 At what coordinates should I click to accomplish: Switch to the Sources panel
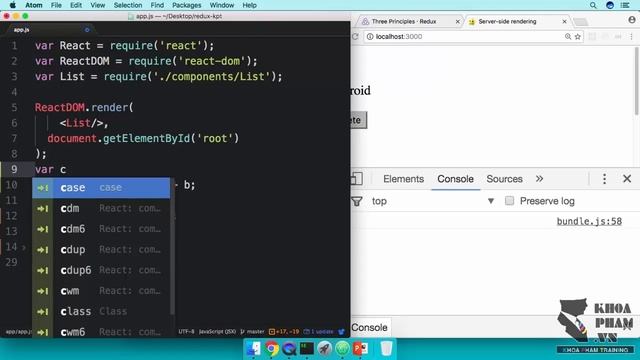point(504,179)
